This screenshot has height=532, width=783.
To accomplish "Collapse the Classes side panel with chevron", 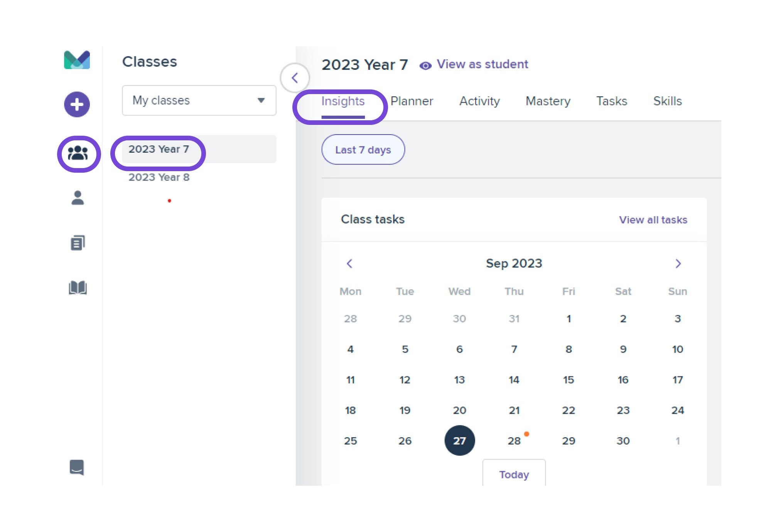I will [295, 78].
